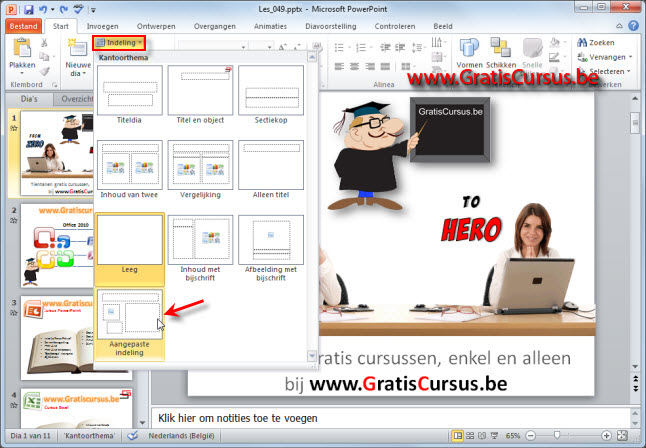646x448 pixels.
Task: Click the notes field 'Klik hier om notities'
Action: pyautogui.click(x=391, y=418)
